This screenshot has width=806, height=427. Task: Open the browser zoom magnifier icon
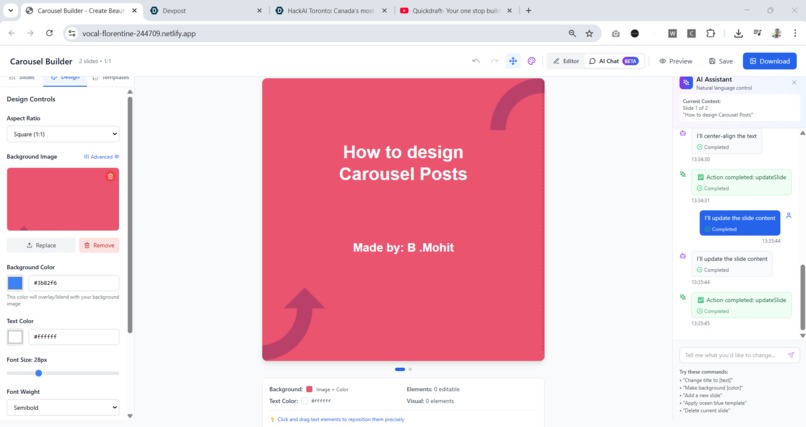click(x=572, y=33)
